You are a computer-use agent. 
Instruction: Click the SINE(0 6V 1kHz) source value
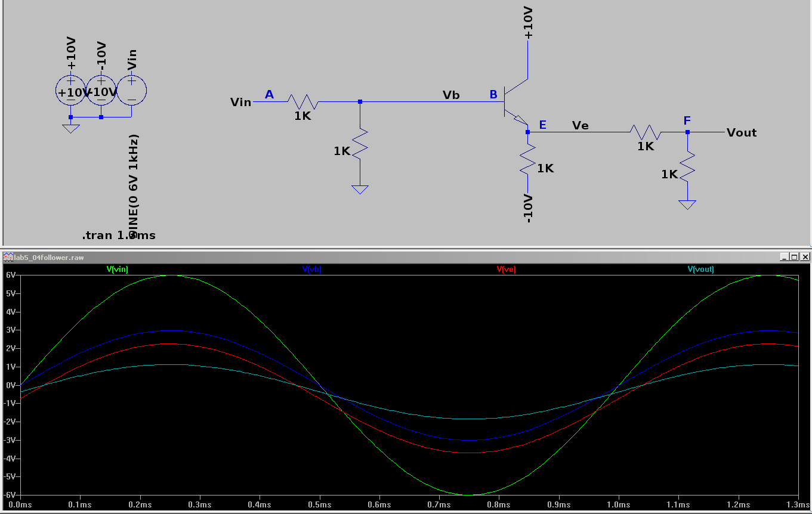click(134, 187)
